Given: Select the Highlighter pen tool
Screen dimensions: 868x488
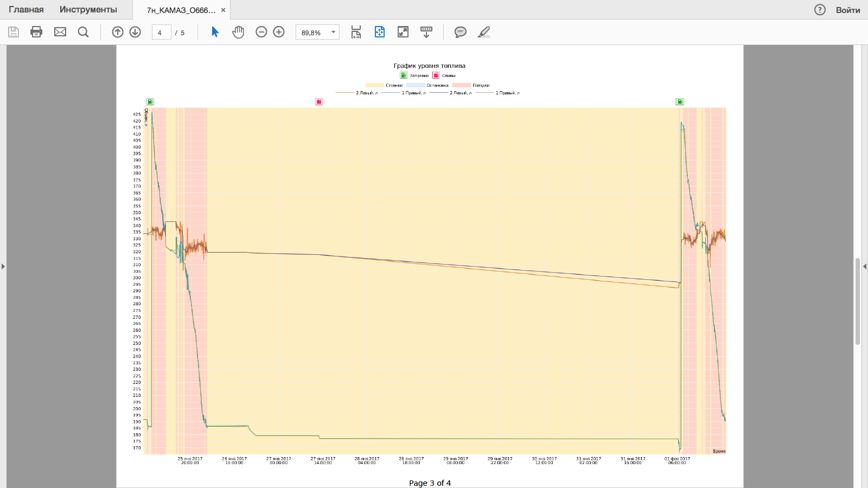Looking at the screenshot, I should pos(483,32).
